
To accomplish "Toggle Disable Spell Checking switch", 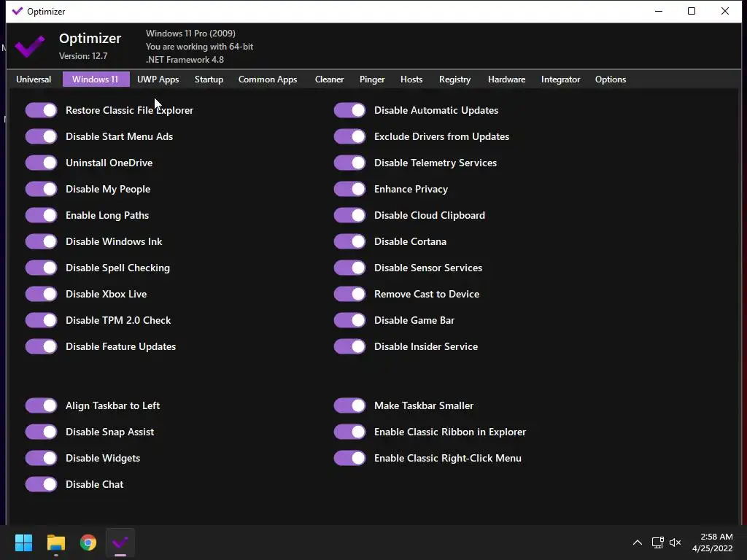I will point(42,267).
